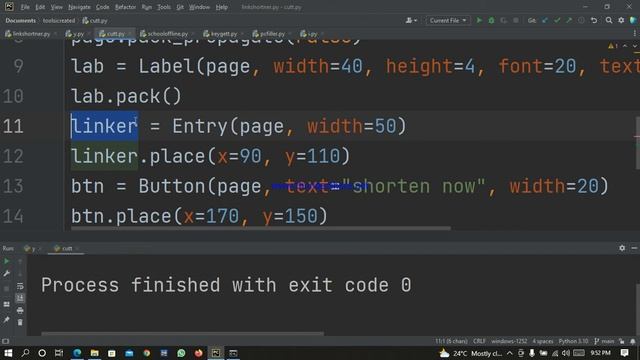This screenshot has width=640, height=360.
Task: Open Windows taskbar search
Action: point(25,353)
